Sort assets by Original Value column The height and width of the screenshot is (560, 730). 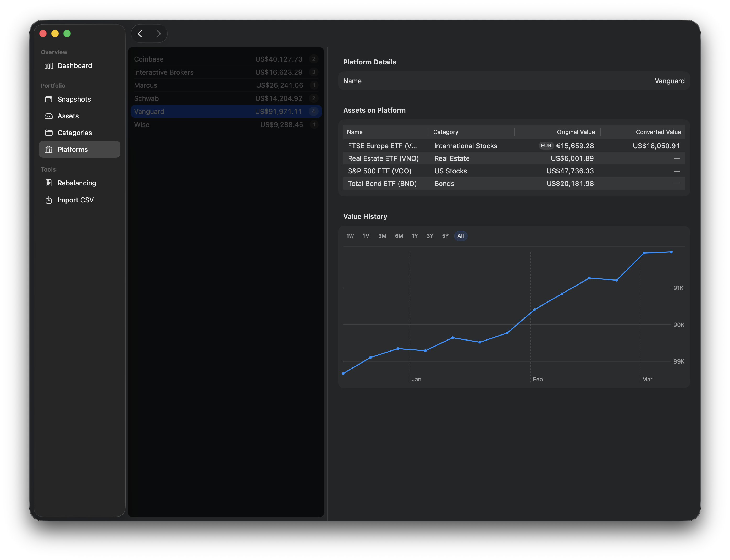(576, 132)
